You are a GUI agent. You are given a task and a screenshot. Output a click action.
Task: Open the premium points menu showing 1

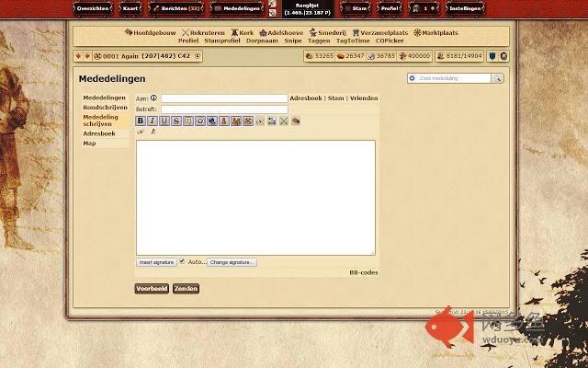click(x=424, y=8)
